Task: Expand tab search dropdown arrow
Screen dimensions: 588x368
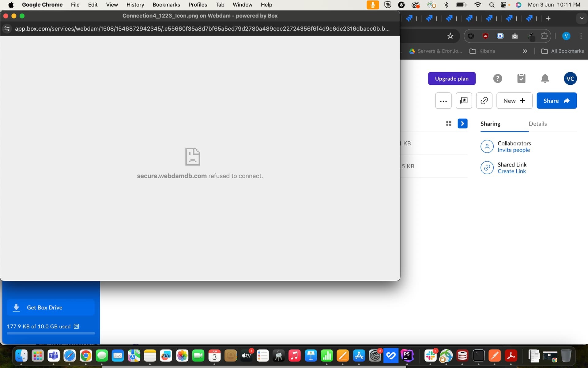Action: 582,18
